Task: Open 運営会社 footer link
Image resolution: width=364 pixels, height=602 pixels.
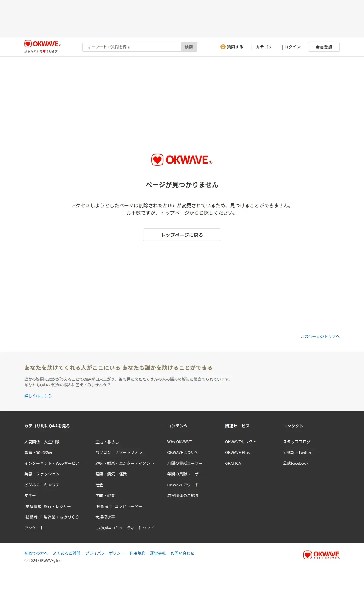Action: [x=158, y=553]
